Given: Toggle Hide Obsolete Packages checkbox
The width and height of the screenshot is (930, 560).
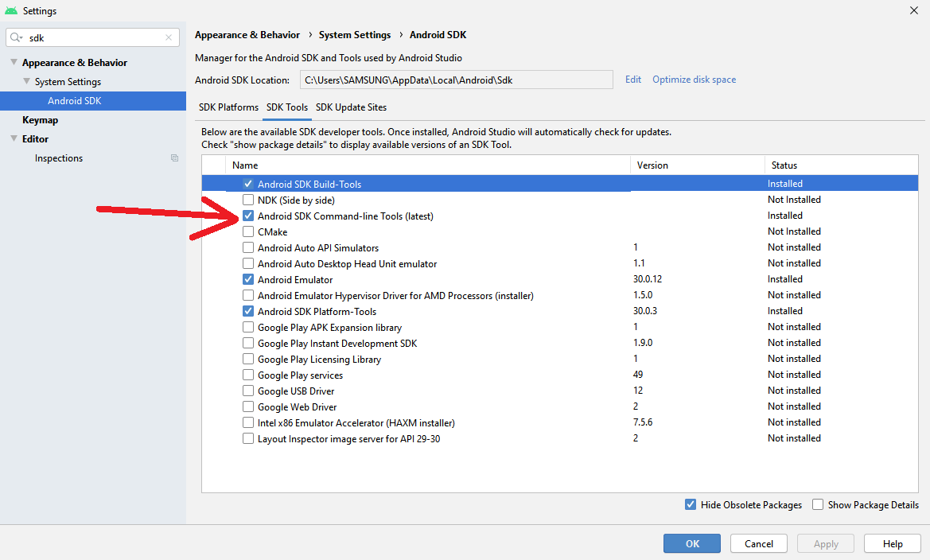Looking at the screenshot, I should [691, 505].
